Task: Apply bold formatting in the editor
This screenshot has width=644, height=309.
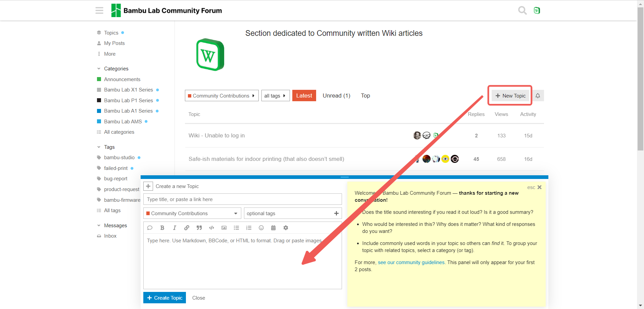Action: tap(162, 228)
